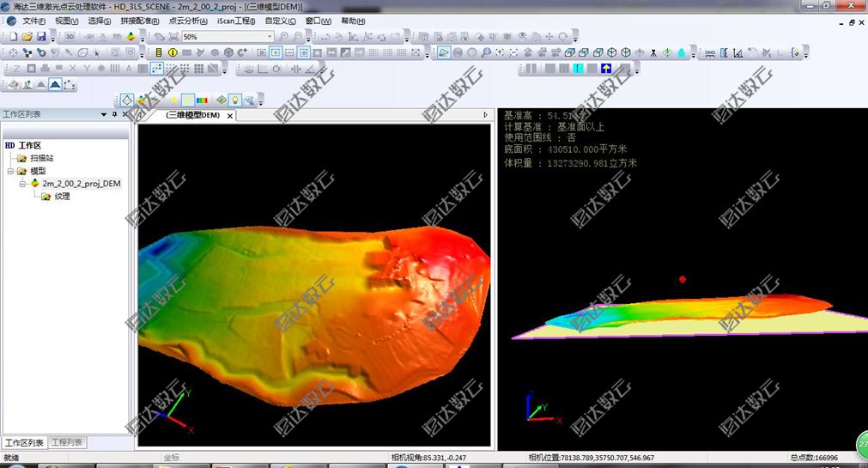Click the survey tripod icon

click(653, 52)
